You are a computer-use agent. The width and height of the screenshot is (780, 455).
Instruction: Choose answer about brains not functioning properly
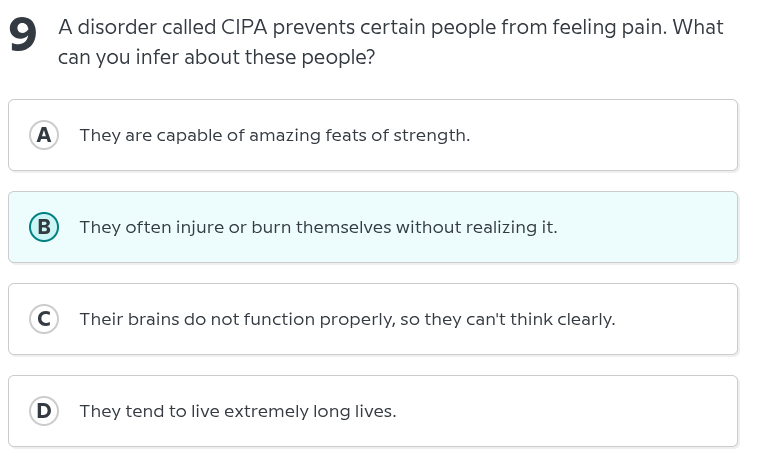pyautogui.click(x=347, y=320)
